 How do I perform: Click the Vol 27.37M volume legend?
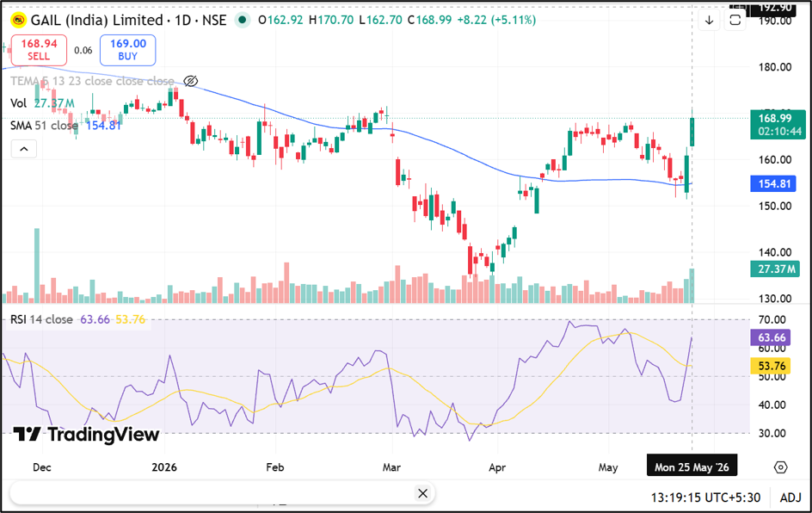click(x=42, y=103)
